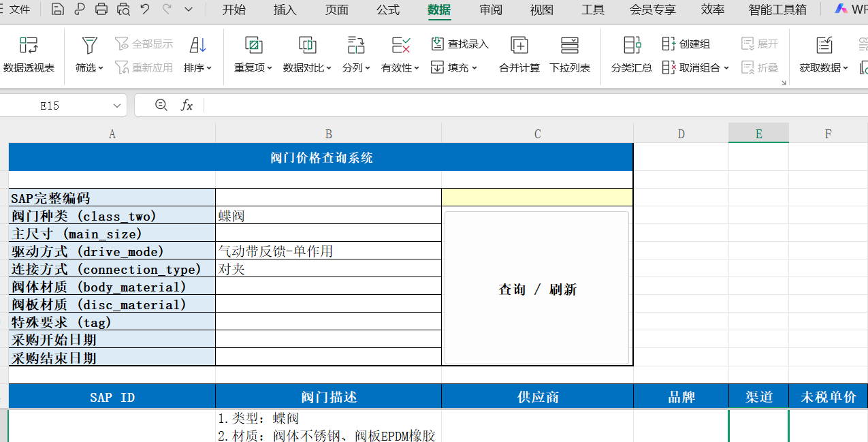Switch to the 开始 tab
868x442 pixels.
tap(234, 10)
